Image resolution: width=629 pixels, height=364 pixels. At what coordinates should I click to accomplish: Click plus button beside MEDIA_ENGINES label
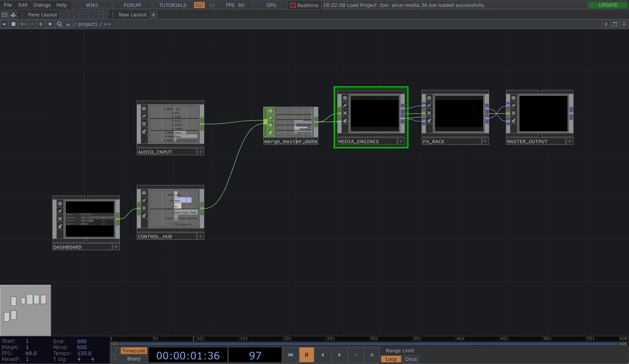401,141
